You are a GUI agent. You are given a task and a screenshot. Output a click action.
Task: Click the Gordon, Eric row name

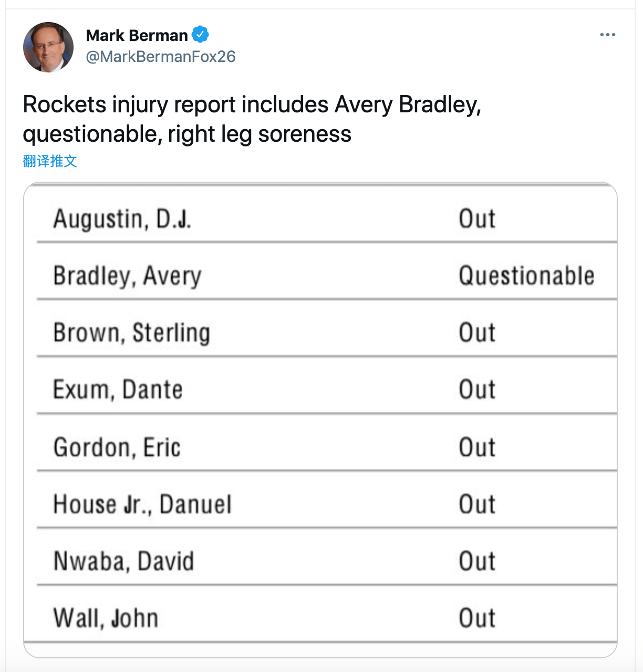(x=117, y=447)
